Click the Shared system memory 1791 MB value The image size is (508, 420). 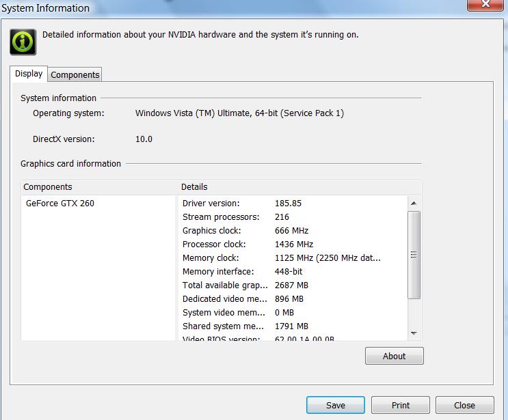click(291, 326)
